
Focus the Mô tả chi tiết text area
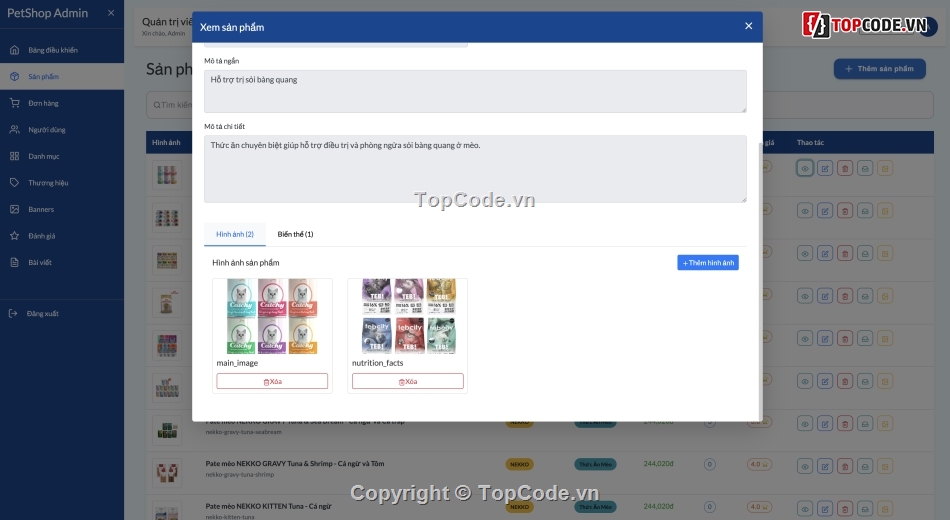tap(475, 168)
